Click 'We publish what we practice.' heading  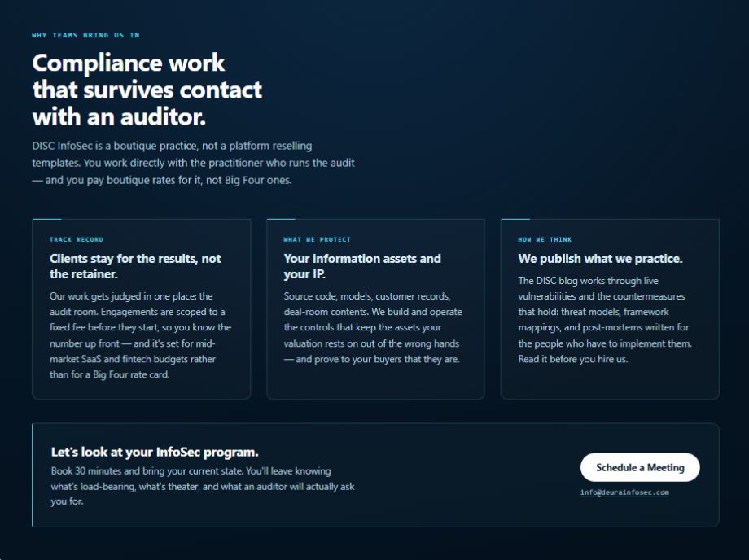coord(600,259)
